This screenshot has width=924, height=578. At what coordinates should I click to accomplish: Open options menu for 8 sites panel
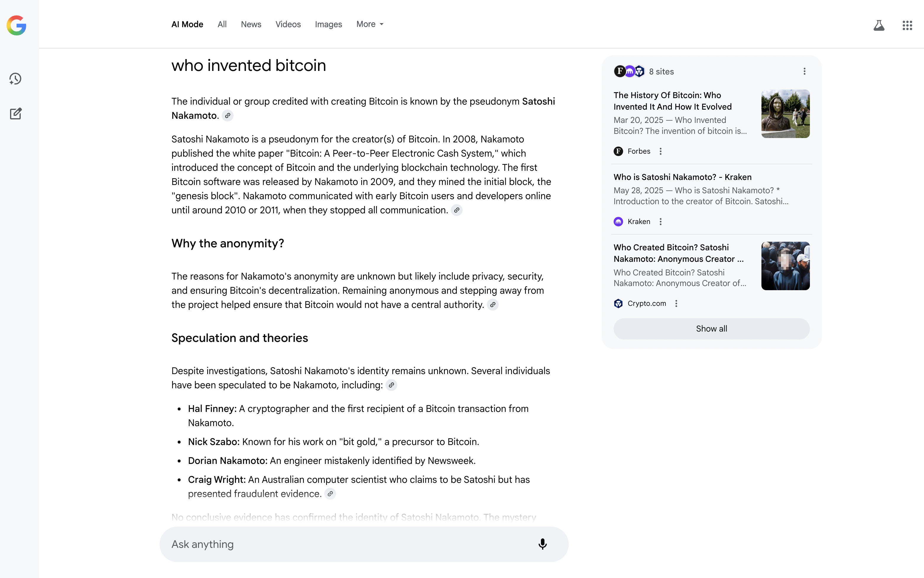click(804, 72)
